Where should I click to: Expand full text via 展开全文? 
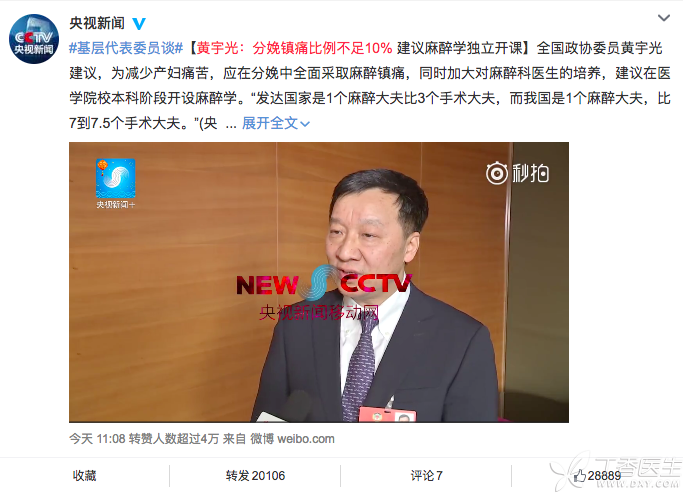click(270, 123)
